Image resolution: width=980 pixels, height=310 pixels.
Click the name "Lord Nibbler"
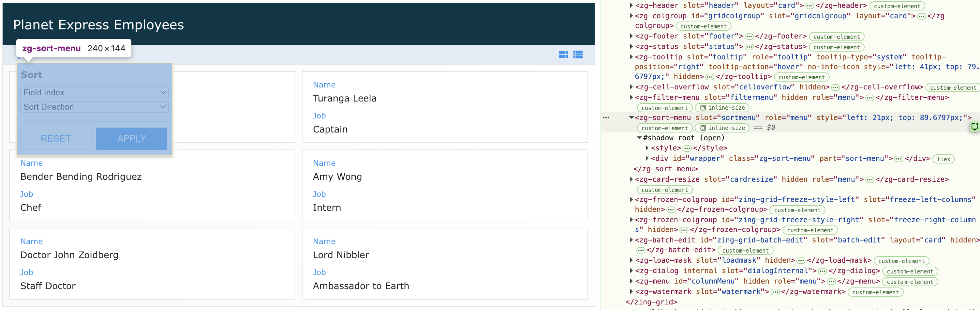[341, 255]
